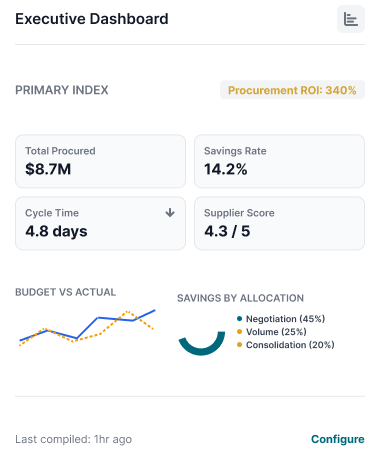This screenshot has height=454, width=390.
Task: Click the PRIMARY INDEX heading
Action: (62, 90)
